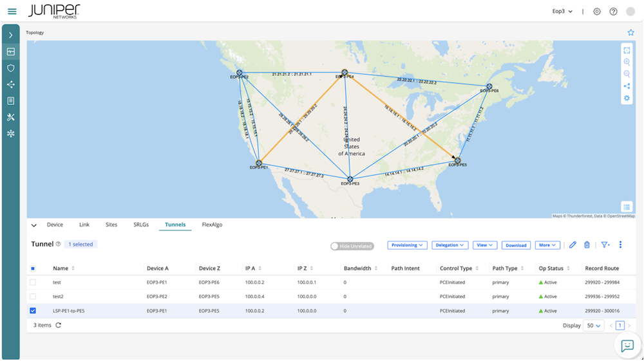The image size is (644, 361).
Task: Select the EOP3-PE3 node on map
Action: [x=350, y=180]
